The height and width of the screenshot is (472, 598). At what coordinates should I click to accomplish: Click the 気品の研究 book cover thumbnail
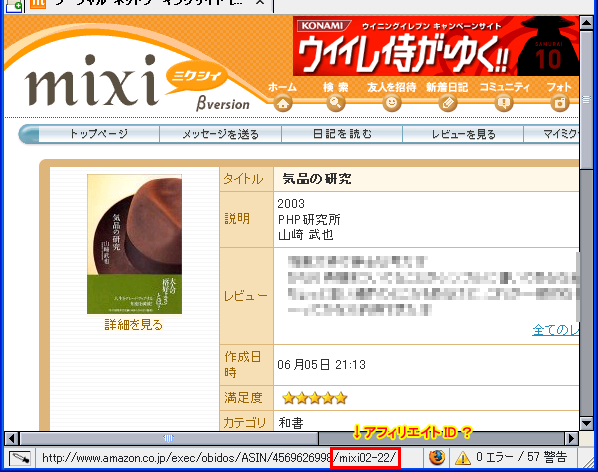pos(134,244)
